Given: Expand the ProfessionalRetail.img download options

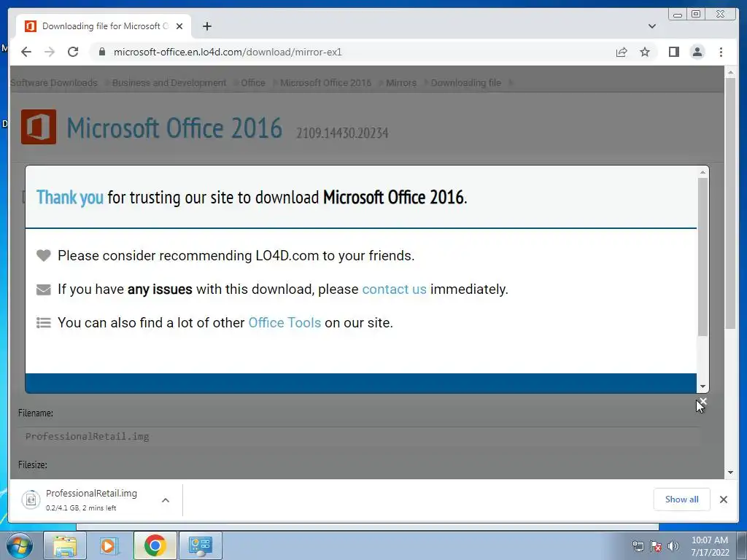Looking at the screenshot, I should (166, 500).
